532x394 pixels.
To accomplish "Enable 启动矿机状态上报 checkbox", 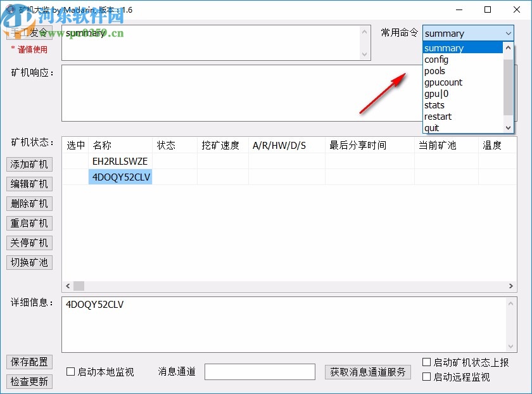I will coord(427,362).
